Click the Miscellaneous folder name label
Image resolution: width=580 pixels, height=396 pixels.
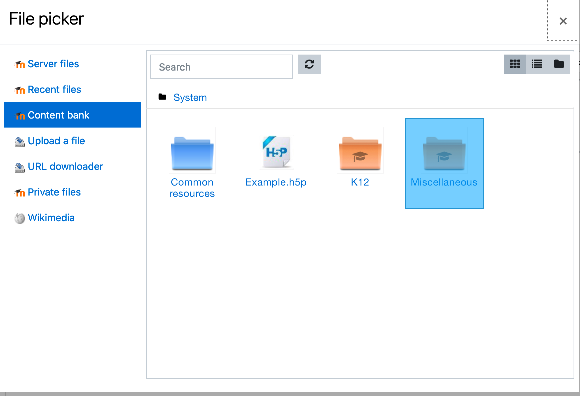tap(444, 182)
